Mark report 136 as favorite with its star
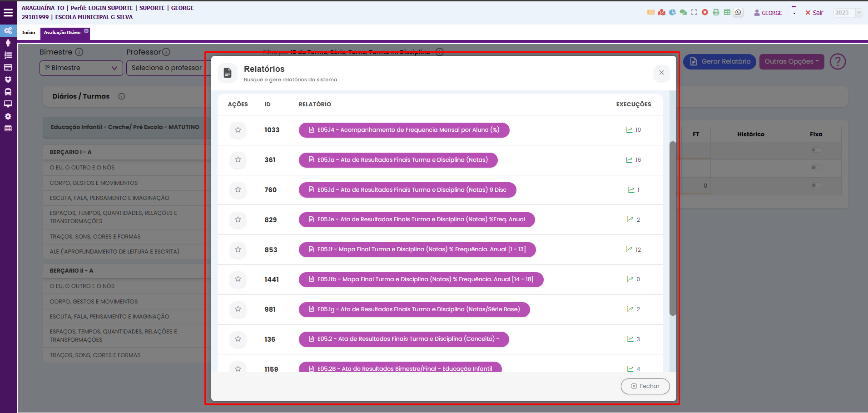868x413 pixels. coord(238,339)
